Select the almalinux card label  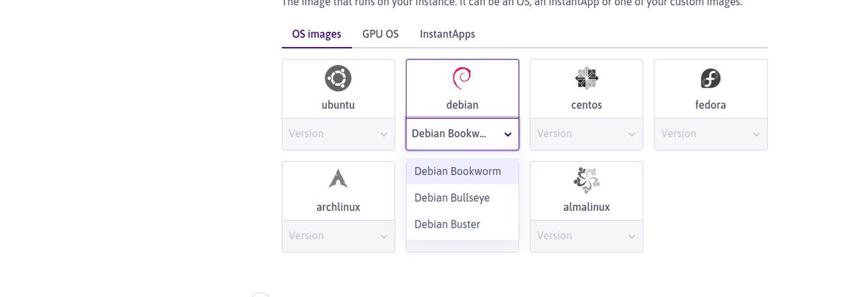(586, 207)
